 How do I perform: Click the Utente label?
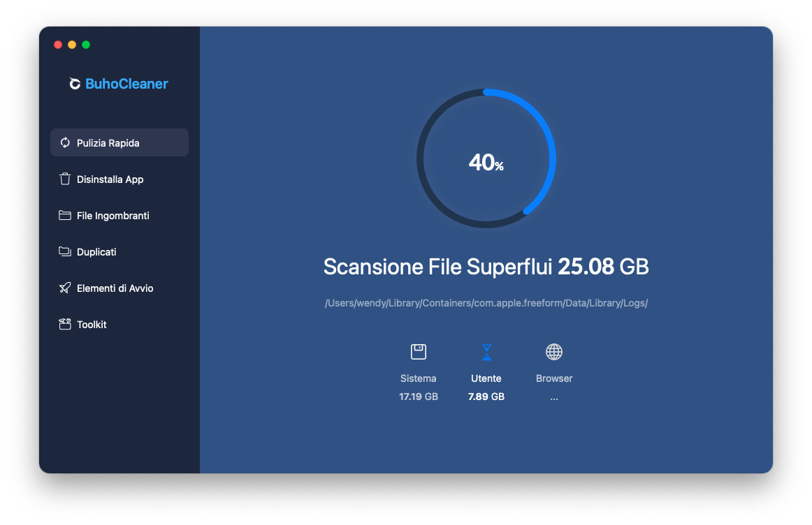pyautogui.click(x=486, y=378)
